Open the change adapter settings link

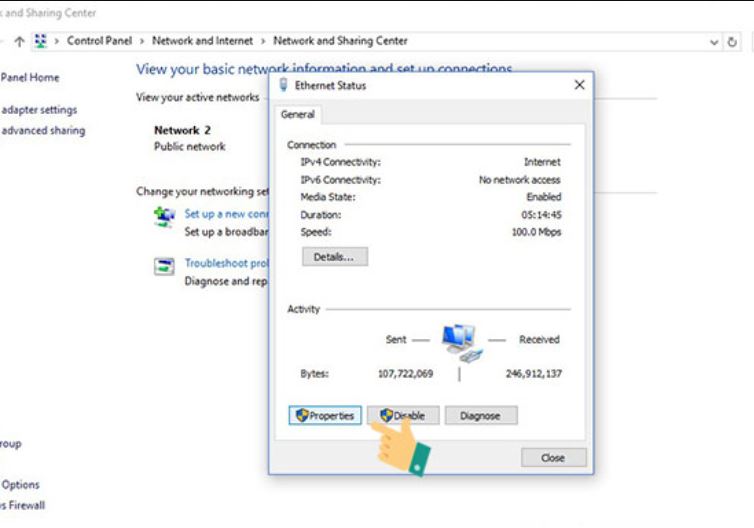[x=39, y=110]
